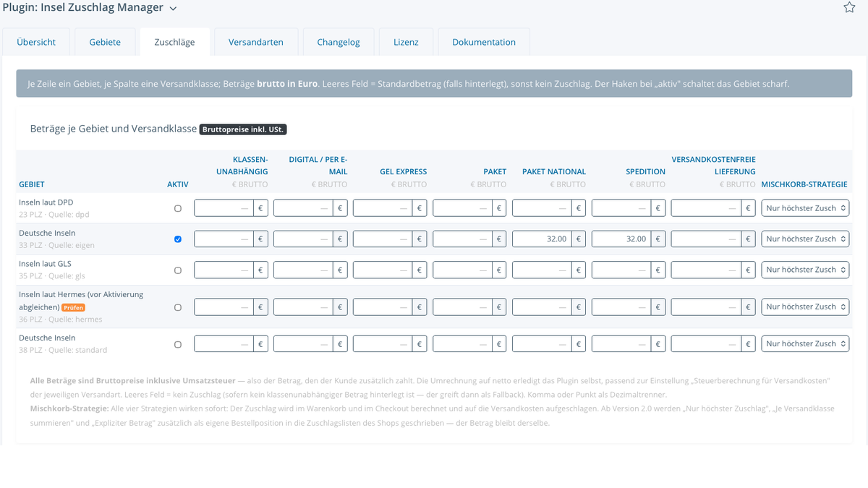Expand the plugin title dropdown chevron
Screen dimensions: 868x488
pos(172,9)
